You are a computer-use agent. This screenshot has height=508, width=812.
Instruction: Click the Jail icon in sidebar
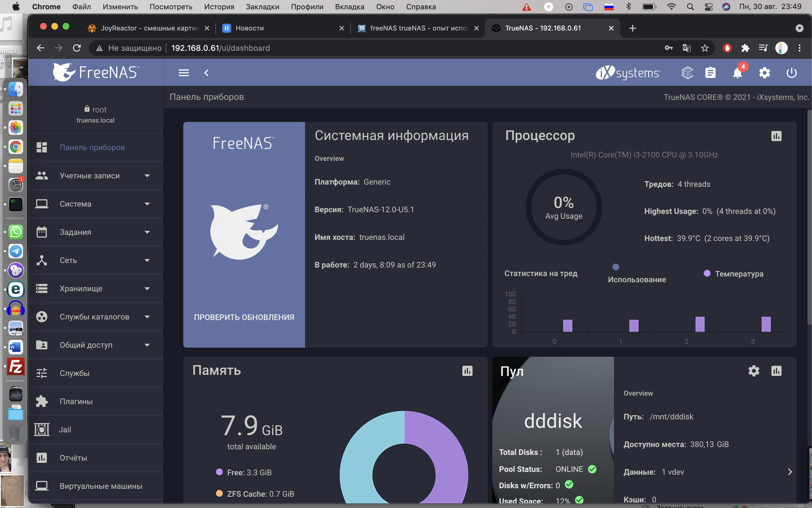click(x=42, y=429)
